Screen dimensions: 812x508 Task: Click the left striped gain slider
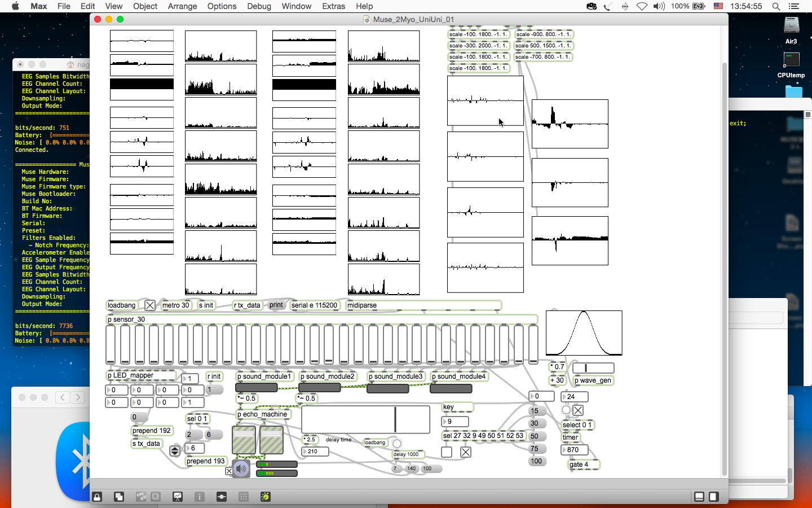point(244,440)
